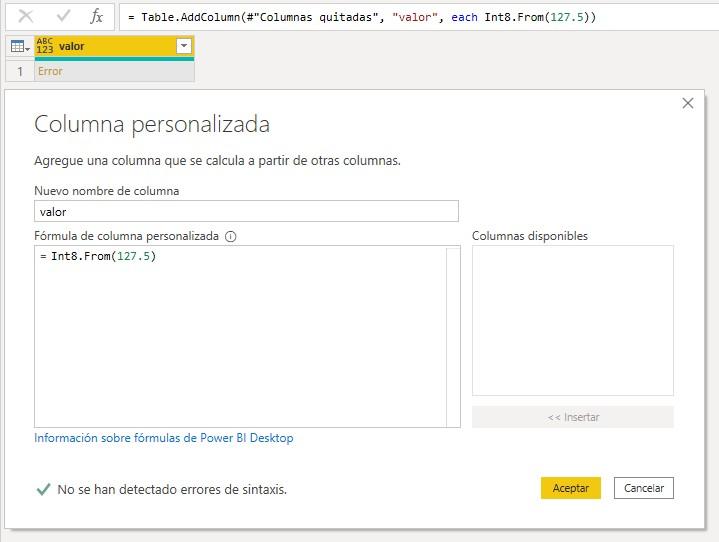719x542 pixels.
Task: Open Información sobre fórmulas de Power BI Desktop
Action: (x=164, y=438)
